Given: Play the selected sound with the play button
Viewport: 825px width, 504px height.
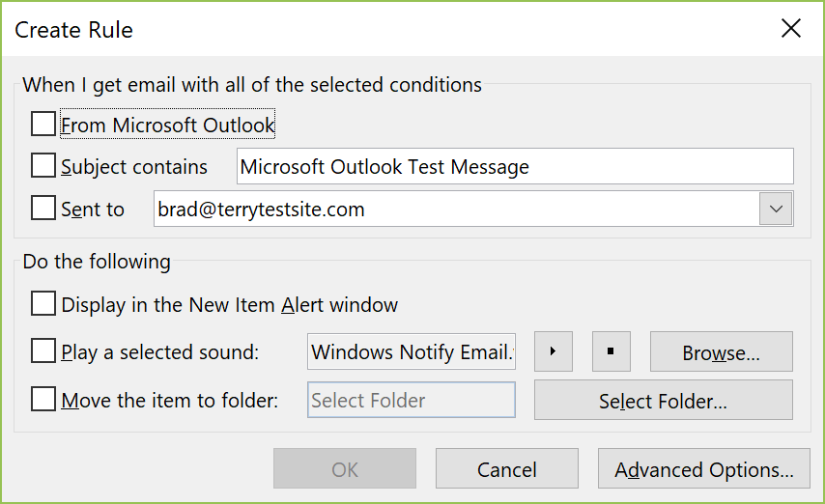Looking at the screenshot, I should (x=553, y=351).
